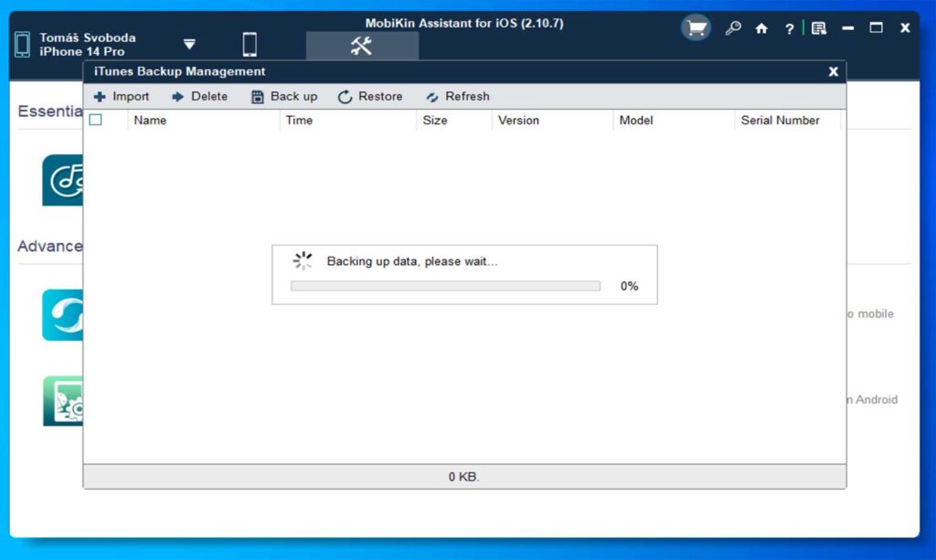Click Import in the backup toolbar
The width and height of the screenshot is (936, 560).
(x=122, y=97)
